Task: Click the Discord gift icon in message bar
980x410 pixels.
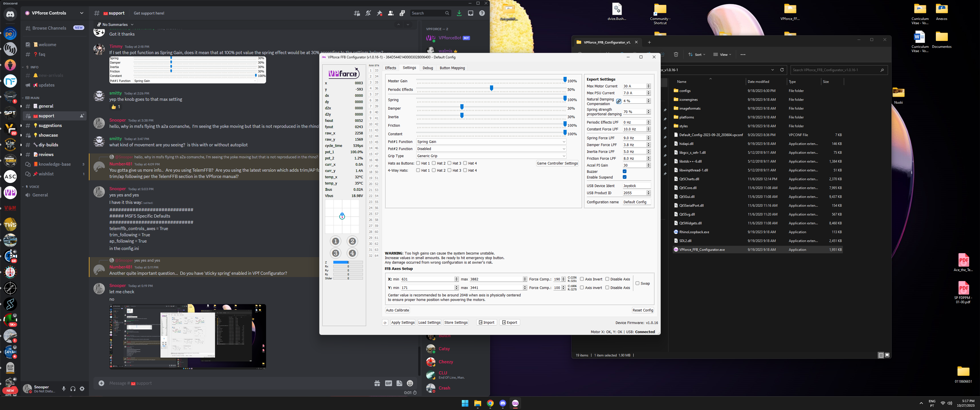Action: (377, 383)
